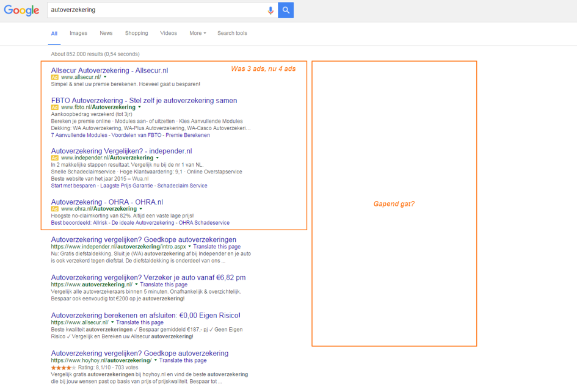Open Autoverzekering Vergelijken? - independer.nl ad

pos(122,151)
